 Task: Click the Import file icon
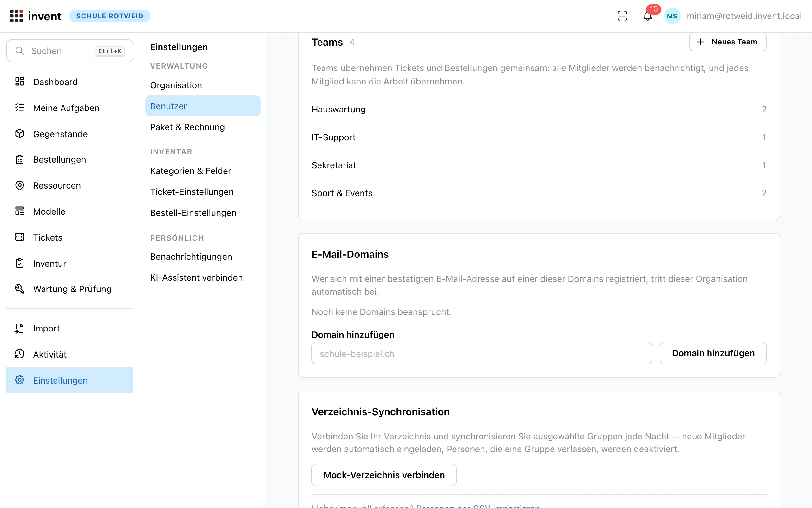point(19,328)
